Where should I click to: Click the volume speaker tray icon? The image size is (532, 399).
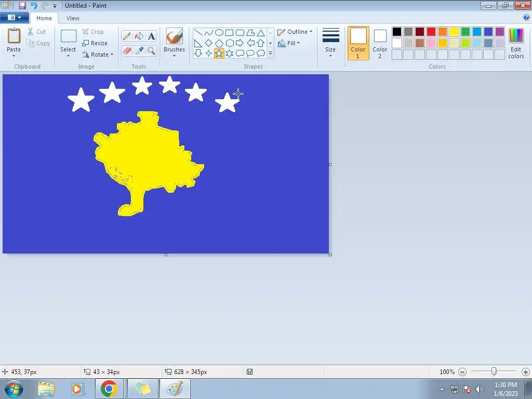[480, 389]
